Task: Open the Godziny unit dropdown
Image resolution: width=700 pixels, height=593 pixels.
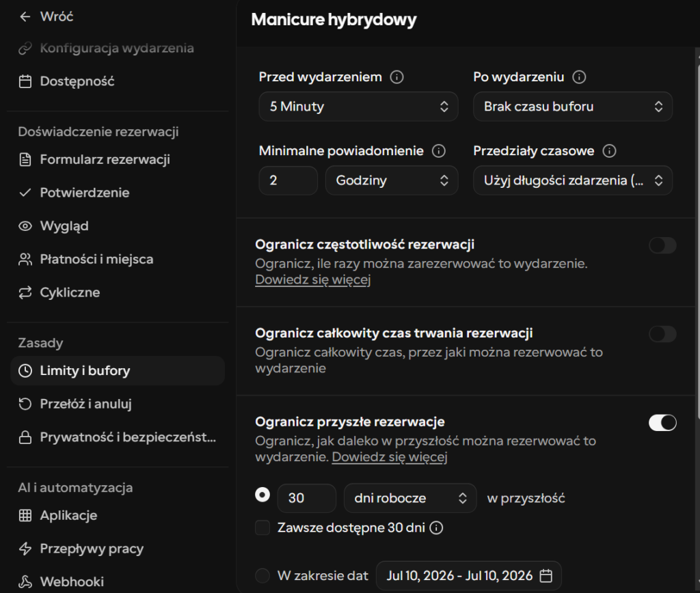Action: pos(392,181)
